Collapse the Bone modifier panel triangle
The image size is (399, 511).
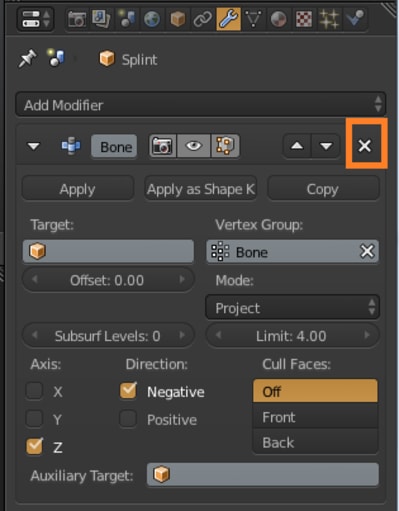pos(34,146)
